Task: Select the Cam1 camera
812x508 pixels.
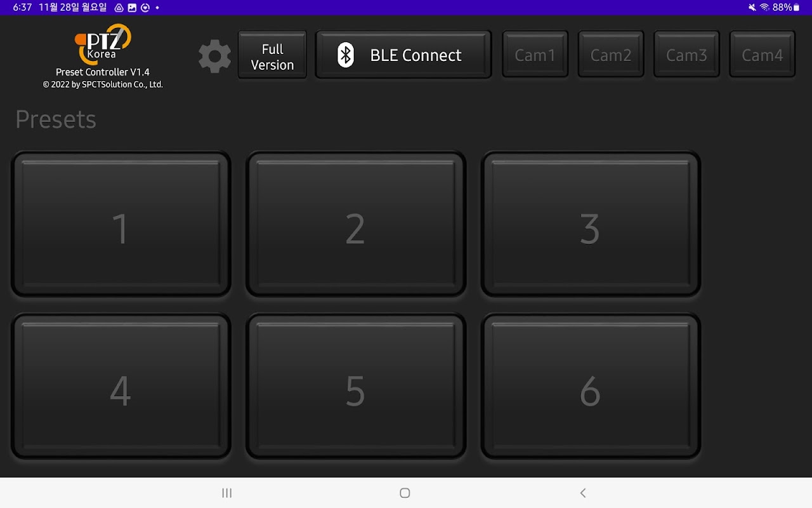Action: (535, 55)
